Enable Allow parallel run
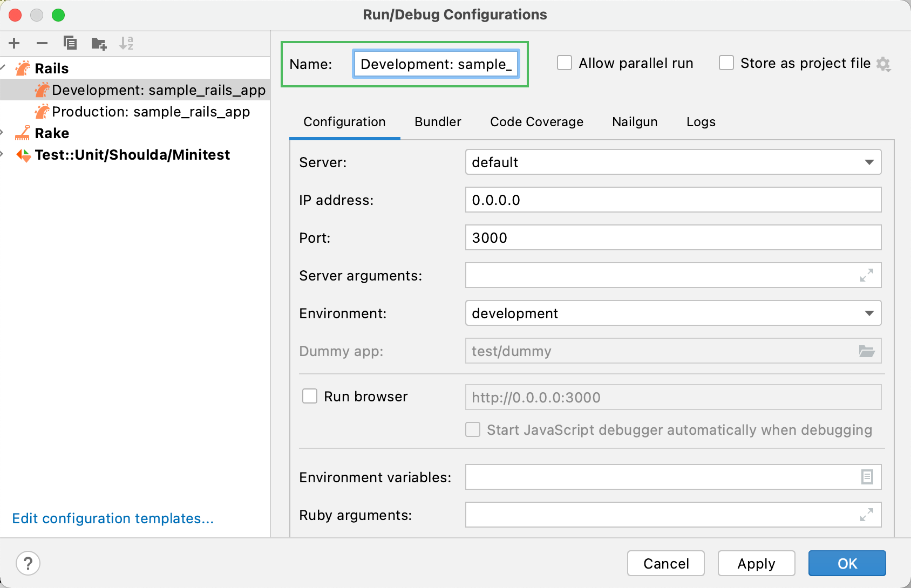 point(565,63)
